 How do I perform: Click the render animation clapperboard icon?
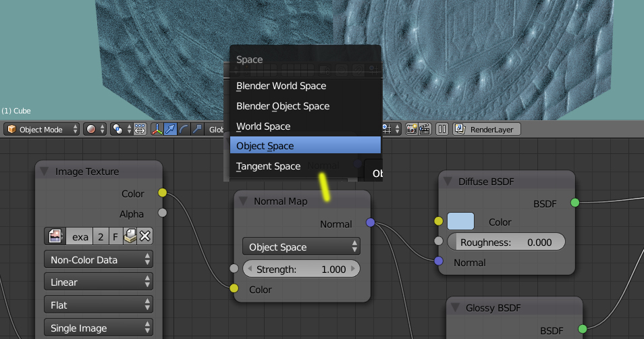tap(425, 130)
